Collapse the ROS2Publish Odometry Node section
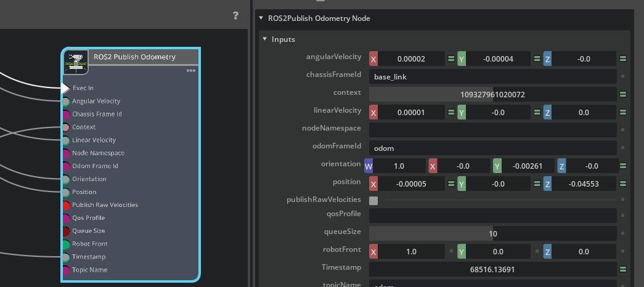The width and height of the screenshot is (644, 287). [x=261, y=18]
